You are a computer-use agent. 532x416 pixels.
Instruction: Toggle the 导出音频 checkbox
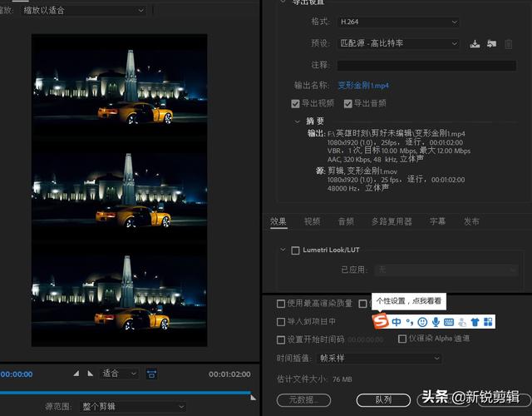tap(347, 103)
